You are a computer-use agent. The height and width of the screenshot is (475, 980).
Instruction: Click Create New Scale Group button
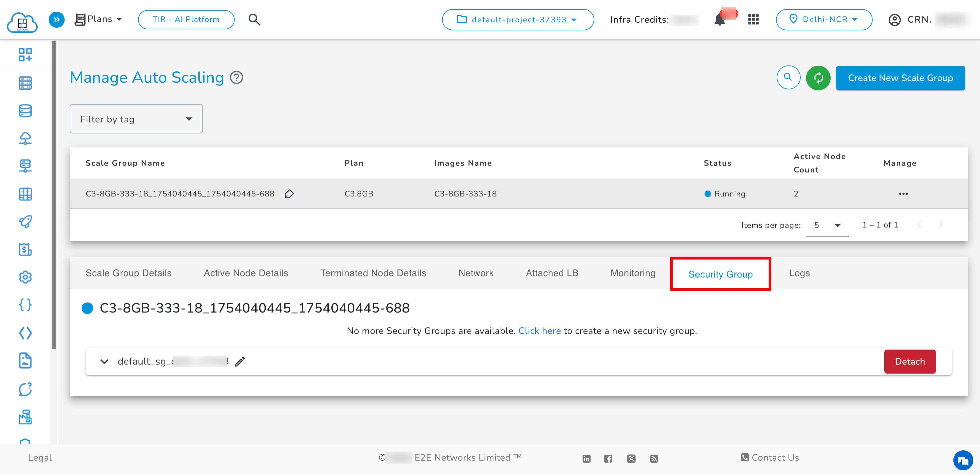coord(900,78)
